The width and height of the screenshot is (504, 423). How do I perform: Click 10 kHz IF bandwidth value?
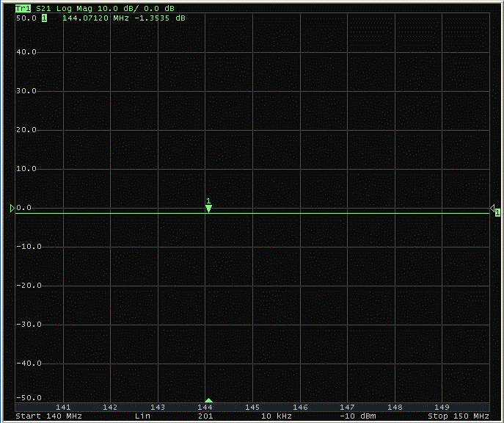click(276, 416)
